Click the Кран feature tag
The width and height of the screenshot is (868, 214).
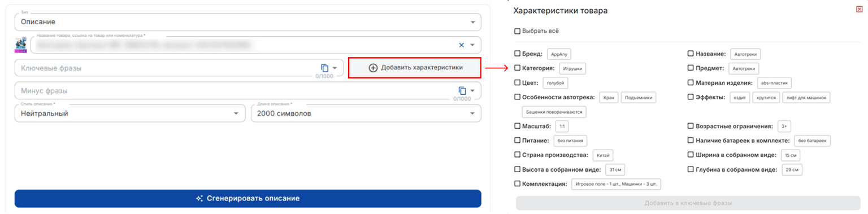608,98
